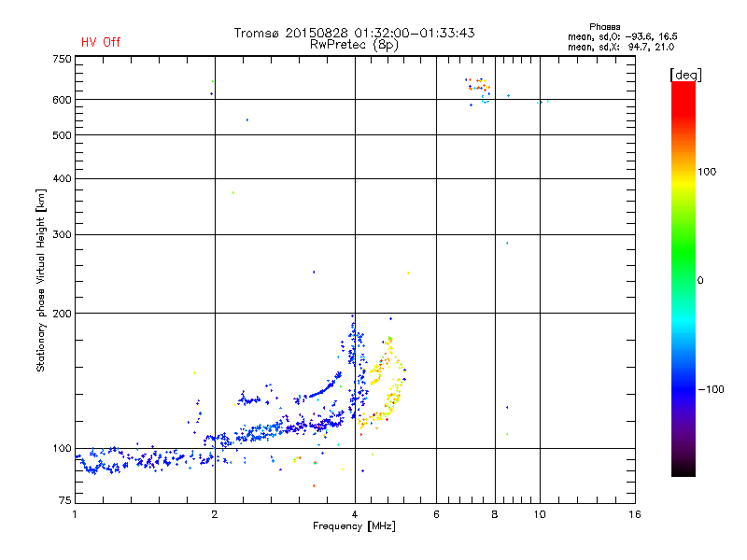The image size is (747, 560).
Task: Click the colorbar tick label '0'
Action: (x=699, y=281)
